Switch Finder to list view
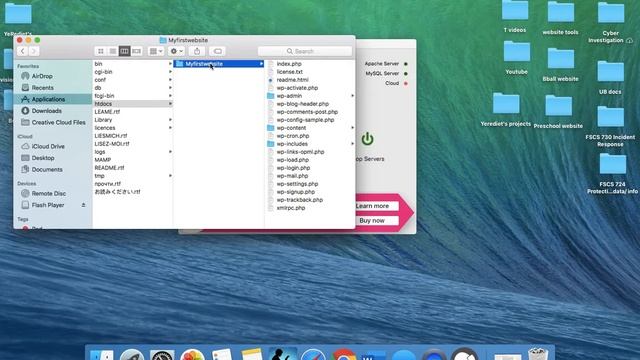Image resolution: width=640 pixels, height=360 pixels. pos(113,51)
